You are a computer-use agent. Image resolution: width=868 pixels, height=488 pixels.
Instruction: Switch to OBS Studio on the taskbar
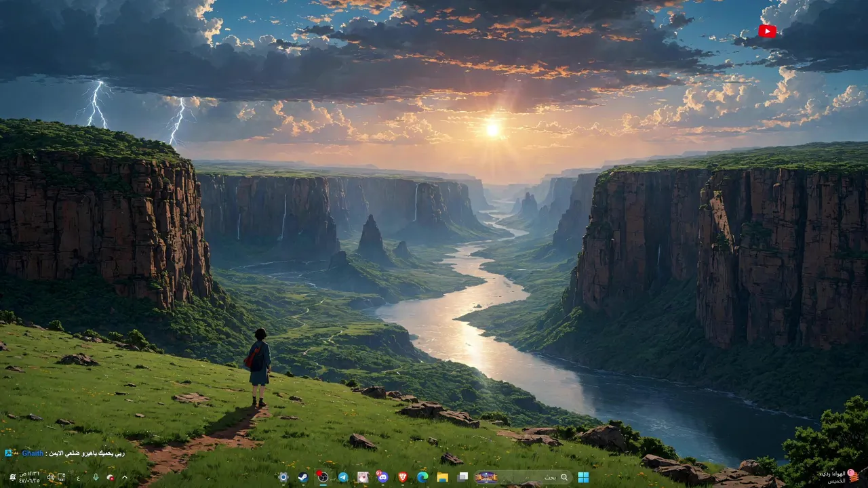[323, 477]
